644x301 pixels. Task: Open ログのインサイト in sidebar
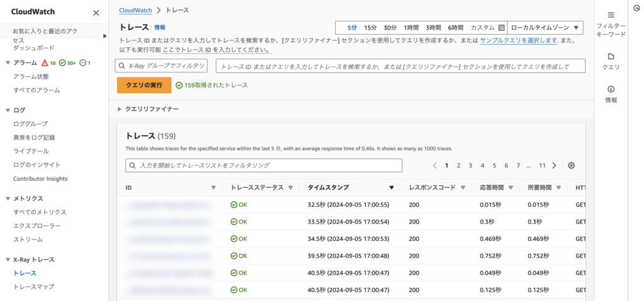click(x=37, y=165)
